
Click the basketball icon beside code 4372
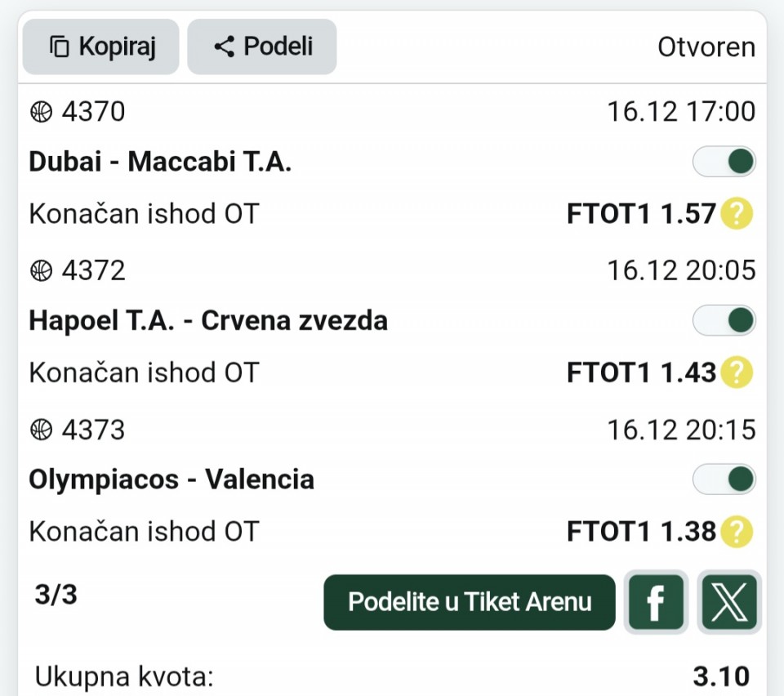pyautogui.click(x=41, y=270)
